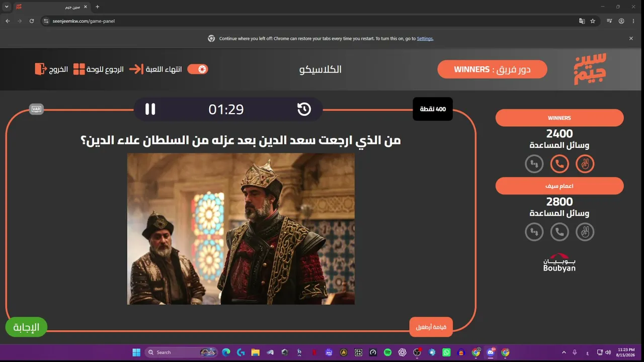The image size is (644, 362).
Task: Open the Chrome profile icon
Action: coord(621,21)
